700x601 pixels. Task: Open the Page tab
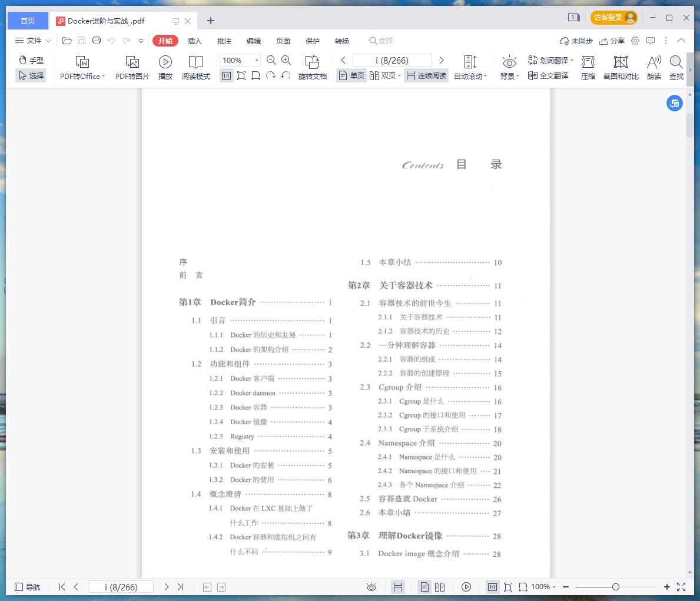tap(283, 41)
